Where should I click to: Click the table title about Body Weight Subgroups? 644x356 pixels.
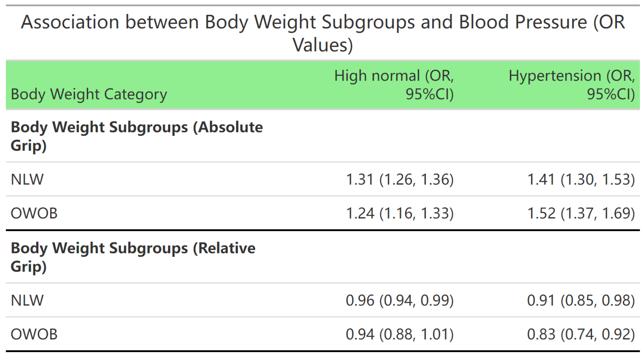click(x=322, y=33)
